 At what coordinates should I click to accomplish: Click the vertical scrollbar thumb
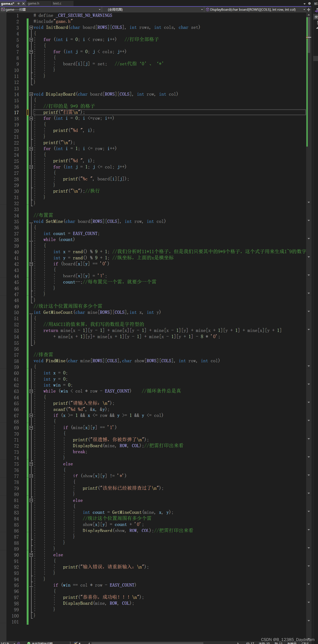pyautogui.click(x=309, y=35)
